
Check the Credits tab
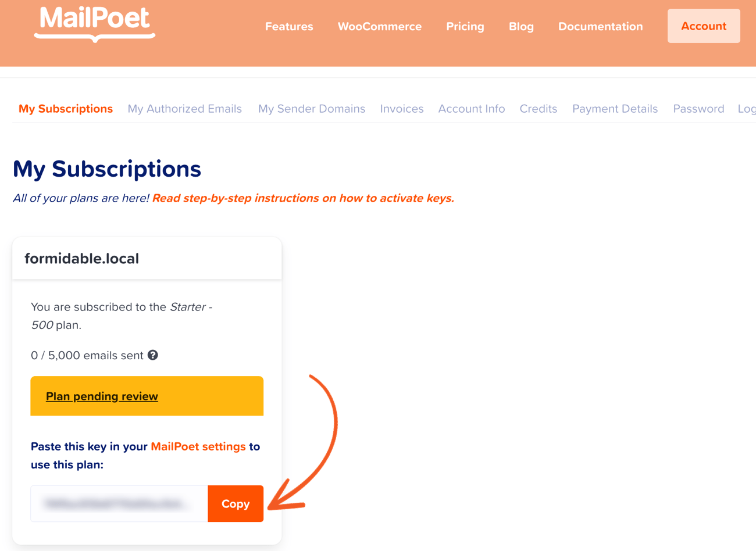coord(538,109)
